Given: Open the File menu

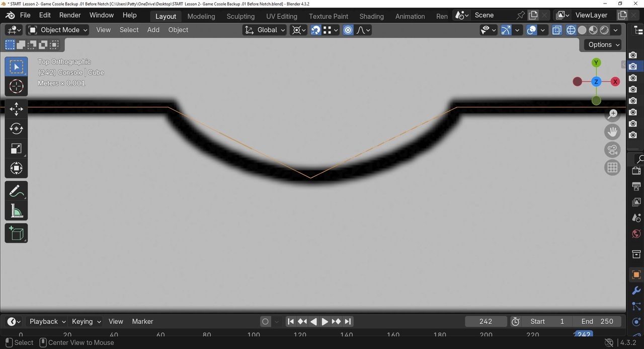Looking at the screenshot, I should click(x=25, y=15).
